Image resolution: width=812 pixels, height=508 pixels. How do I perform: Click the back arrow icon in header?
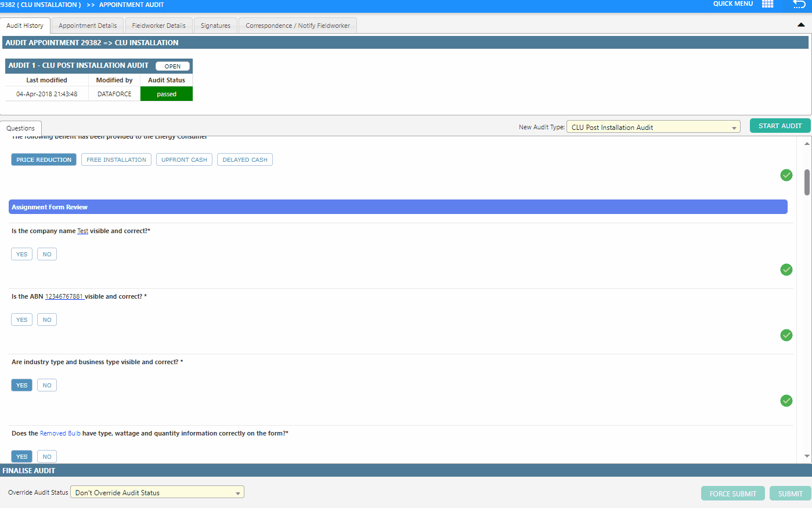[x=799, y=4]
